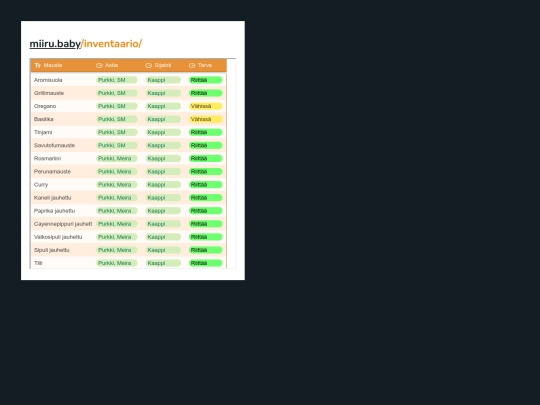Select the Oregano row name
540x405 pixels.
pos(45,106)
